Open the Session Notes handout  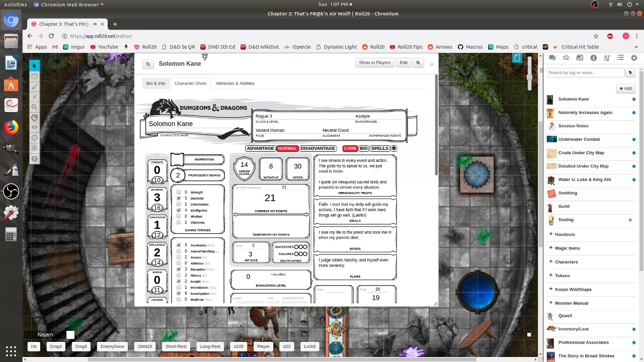[x=573, y=126]
